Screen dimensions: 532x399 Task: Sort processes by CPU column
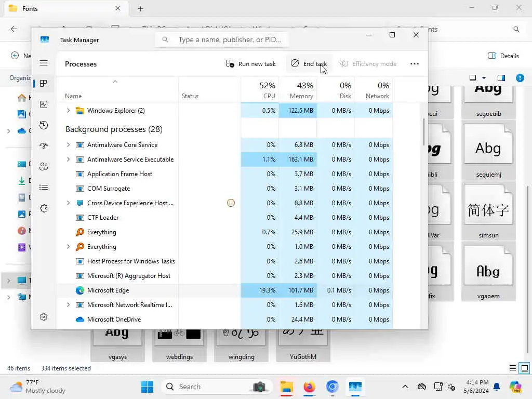click(x=260, y=90)
